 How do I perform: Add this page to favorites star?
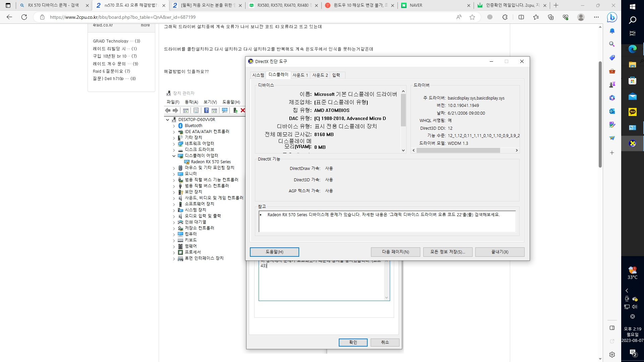(472, 17)
